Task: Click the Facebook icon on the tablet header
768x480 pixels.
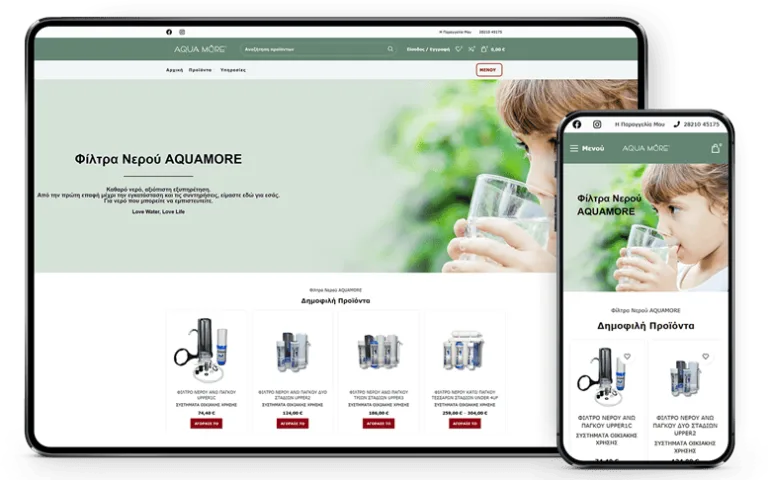Action: pos(168,32)
